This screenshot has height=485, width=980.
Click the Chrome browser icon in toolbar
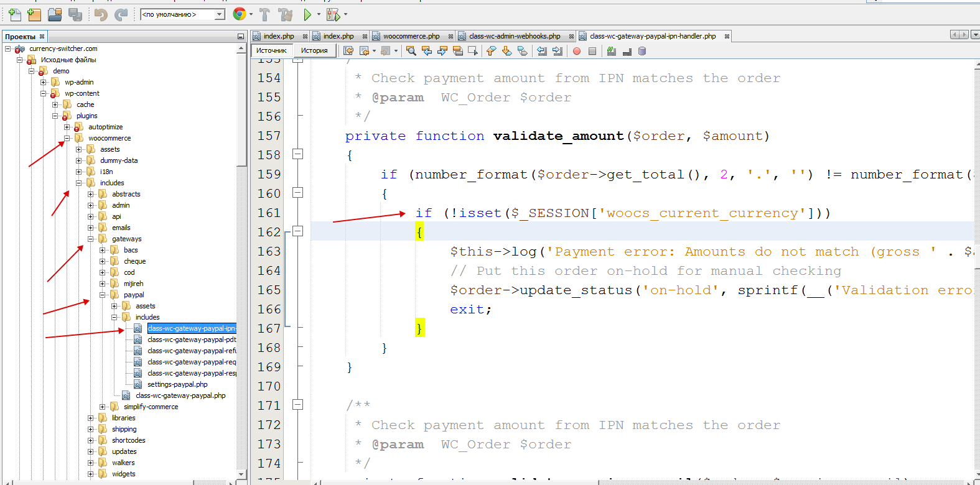coord(239,14)
